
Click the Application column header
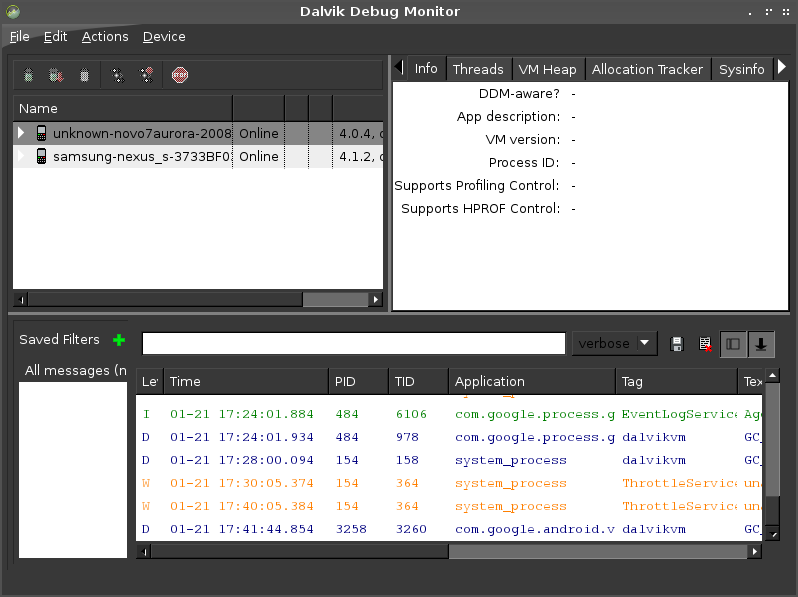tap(532, 381)
